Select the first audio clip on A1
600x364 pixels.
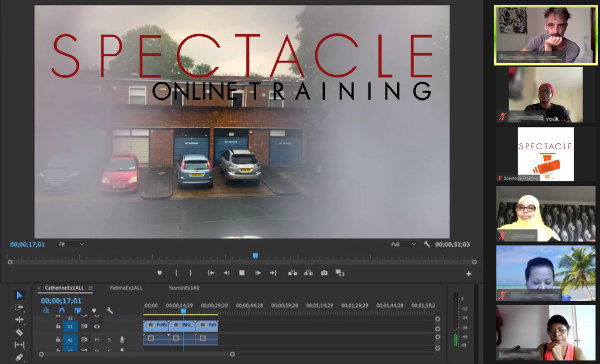point(156,339)
